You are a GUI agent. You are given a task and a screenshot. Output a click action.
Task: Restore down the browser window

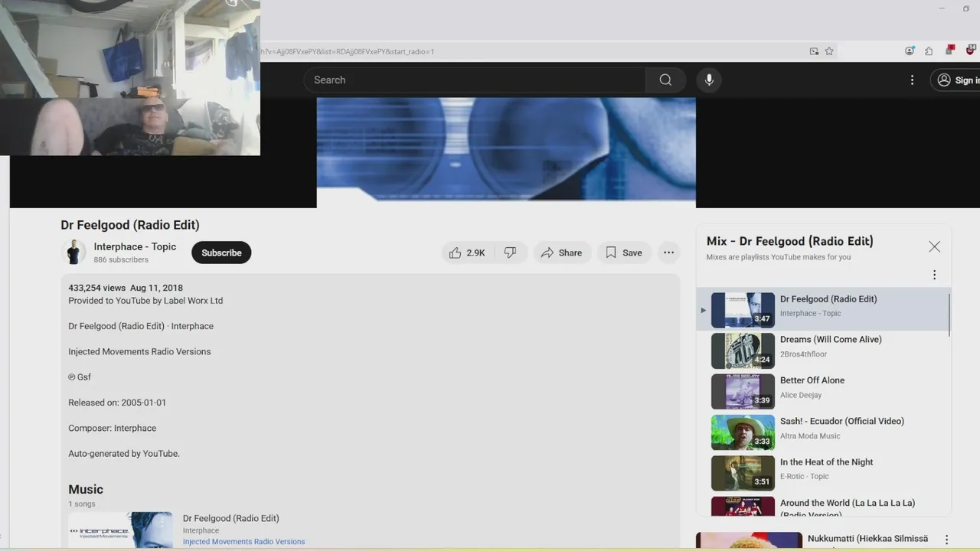pyautogui.click(x=966, y=8)
